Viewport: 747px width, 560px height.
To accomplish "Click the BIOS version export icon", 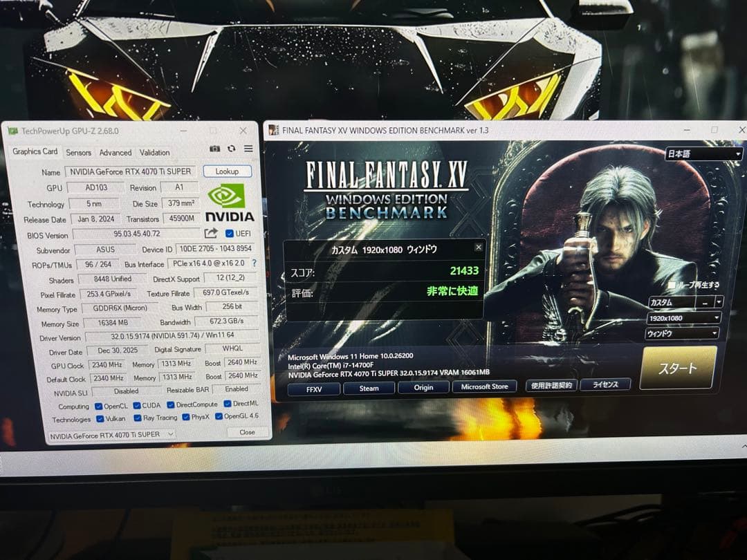I will tap(210, 234).
